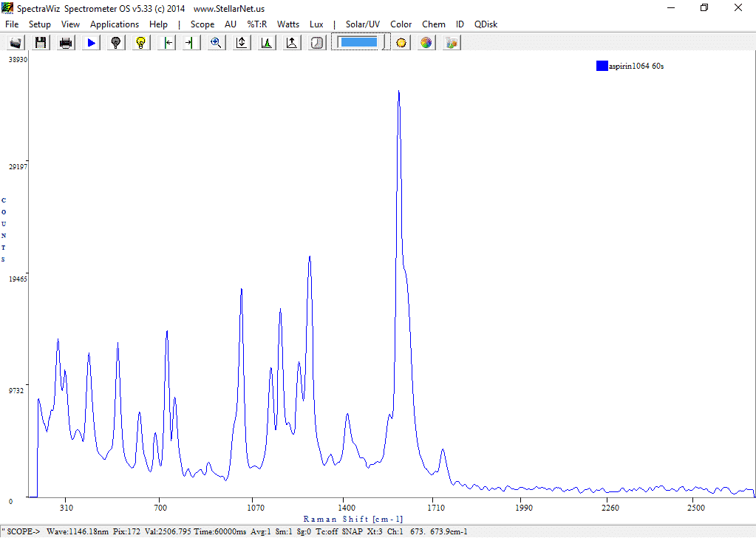The image size is (756, 538).
Task: Open the Color menu item
Action: (x=401, y=24)
